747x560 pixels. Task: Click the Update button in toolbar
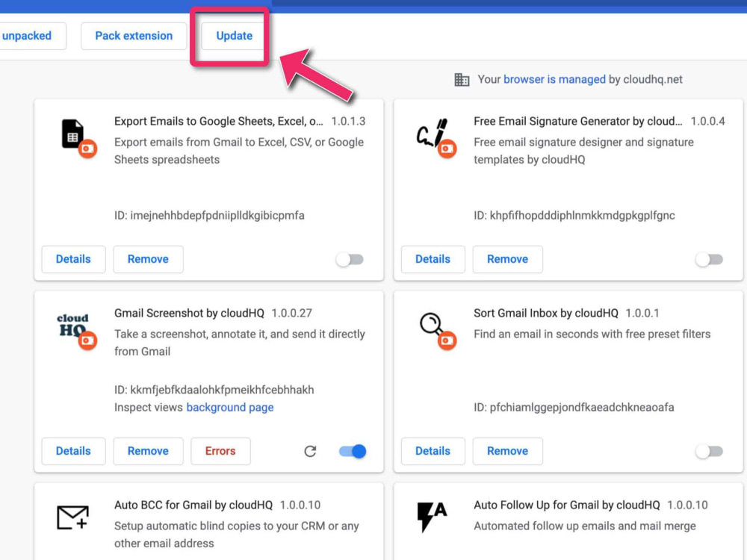(233, 36)
